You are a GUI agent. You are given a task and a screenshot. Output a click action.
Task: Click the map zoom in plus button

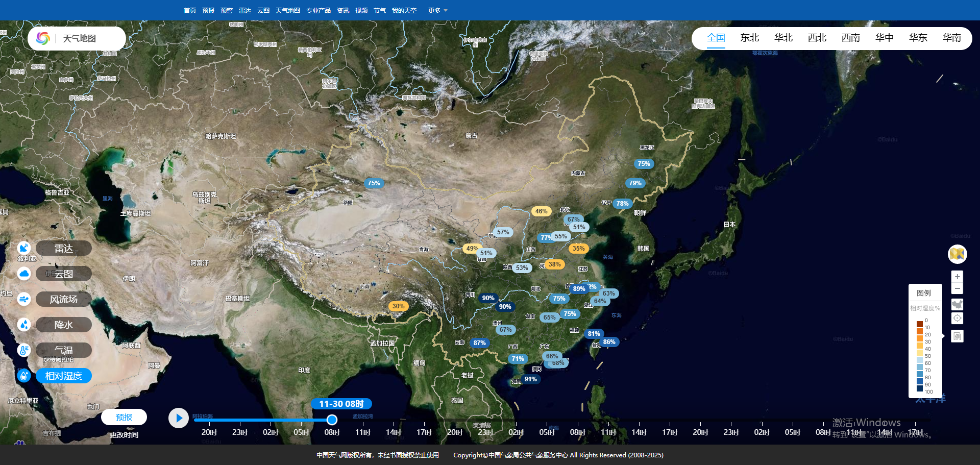point(957,277)
